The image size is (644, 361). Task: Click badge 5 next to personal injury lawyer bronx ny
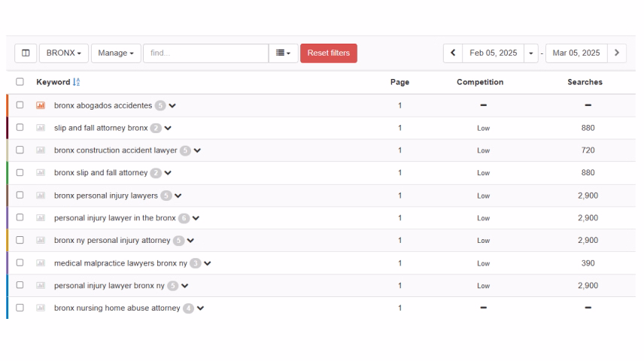173,286
